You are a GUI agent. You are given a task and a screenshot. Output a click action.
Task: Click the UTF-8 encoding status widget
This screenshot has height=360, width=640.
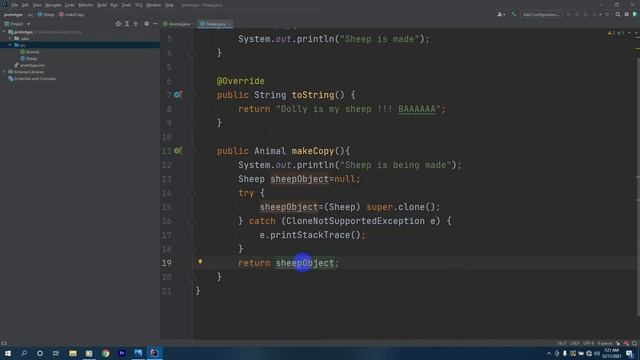pyautogui.click(x=588, y=344)
